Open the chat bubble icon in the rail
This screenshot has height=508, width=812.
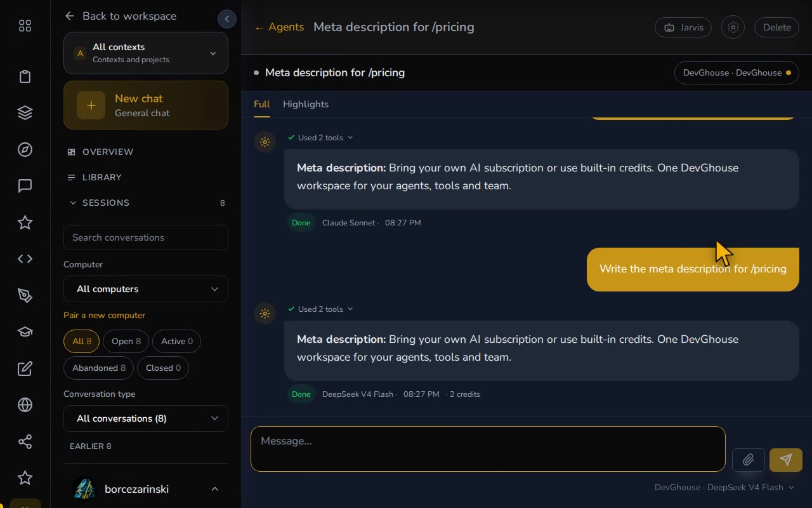[x=25, y=186]
